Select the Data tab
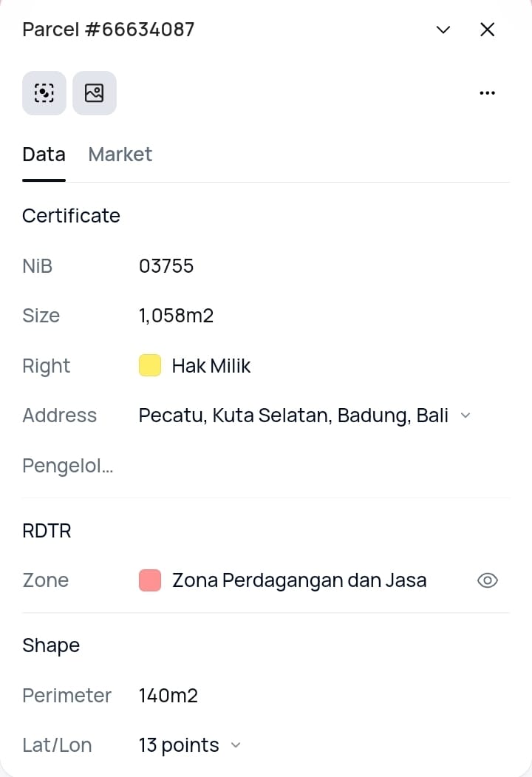This screenshot has width=532, height=777. pyautogui.click(x=44, y=154)
